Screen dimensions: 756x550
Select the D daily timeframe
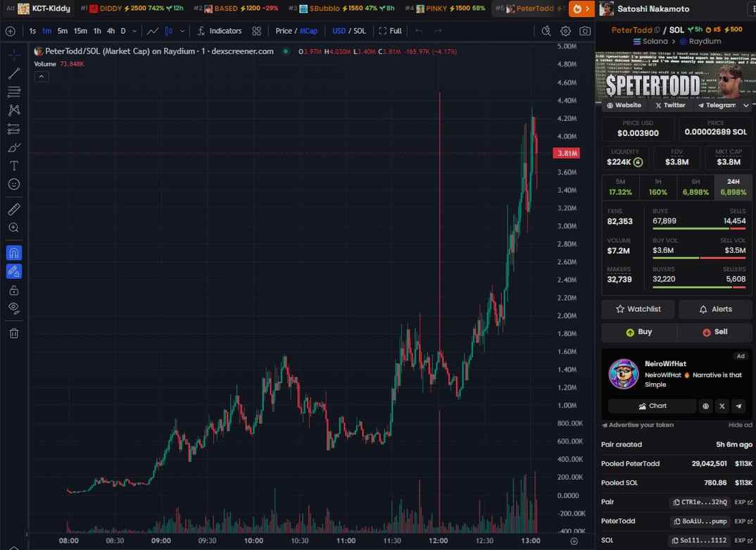click(123, 32)
